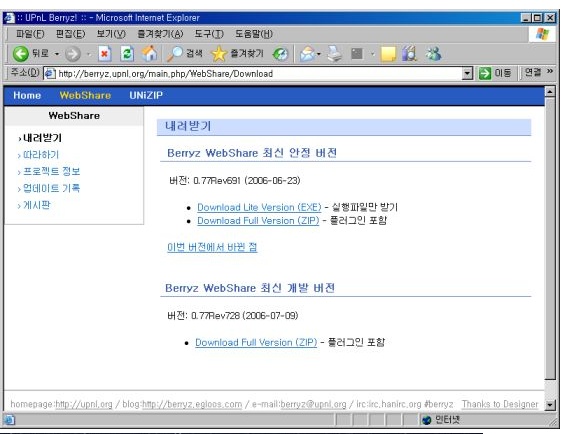Click the Berryz WebShare 최신 안정 버전 heading
The width and height of the screenshot is (568, 434).
coord(252,153)
